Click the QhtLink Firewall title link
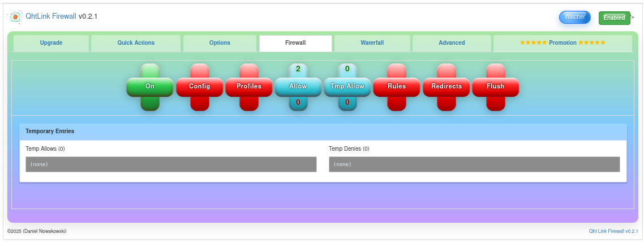 51,16
